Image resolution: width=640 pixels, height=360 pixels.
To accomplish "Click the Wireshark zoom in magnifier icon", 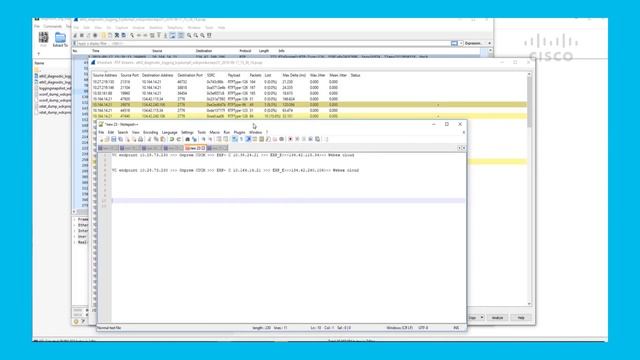I will point(189,36).
